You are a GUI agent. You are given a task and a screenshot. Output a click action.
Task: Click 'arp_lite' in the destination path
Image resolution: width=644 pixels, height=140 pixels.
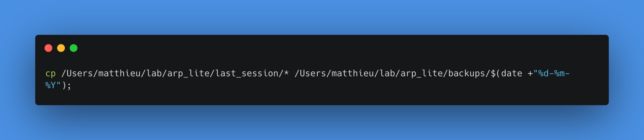point(422,73)
